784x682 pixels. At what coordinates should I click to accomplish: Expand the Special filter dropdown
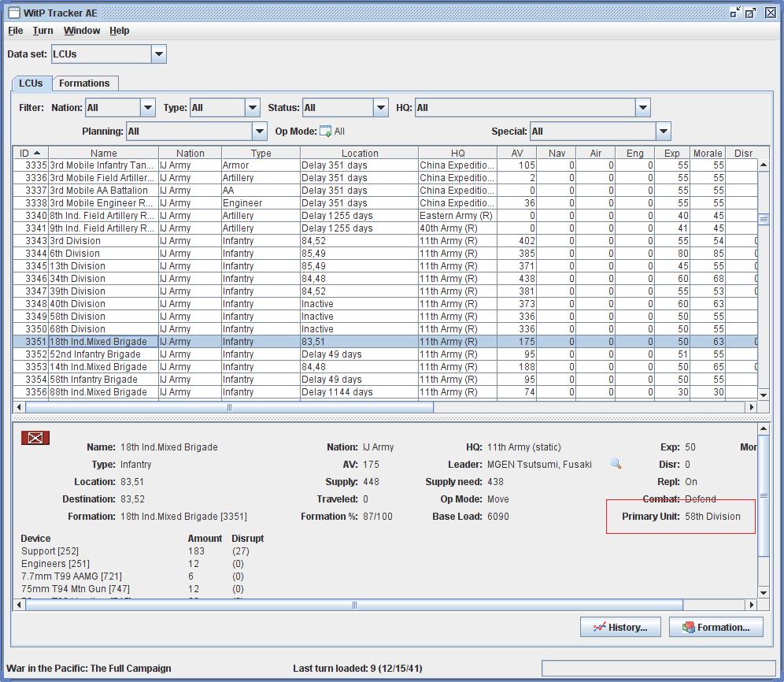click(663, 132)
